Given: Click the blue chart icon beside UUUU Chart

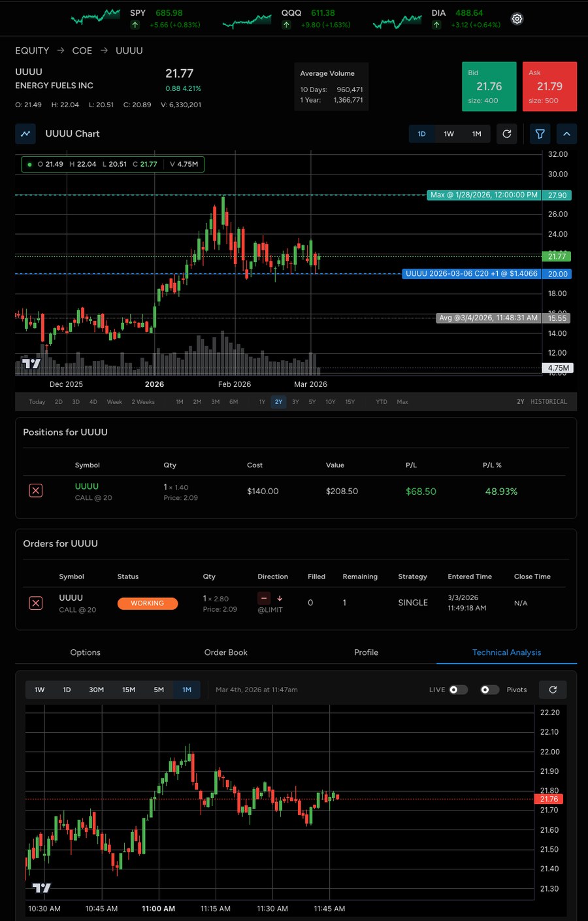Looking at the screenshot, I should point(25,133).
